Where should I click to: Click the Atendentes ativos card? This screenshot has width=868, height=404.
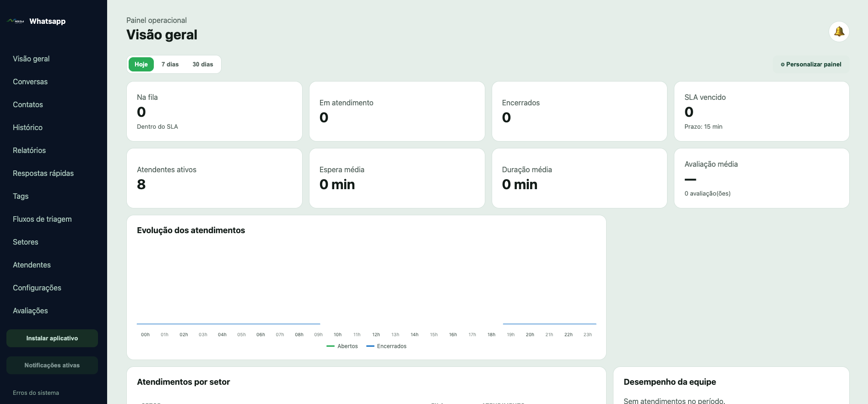[214, 178]
